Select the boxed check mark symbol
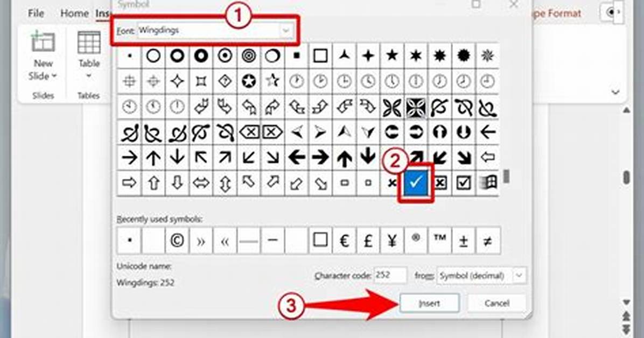644x338 pixels. point(464,183)
